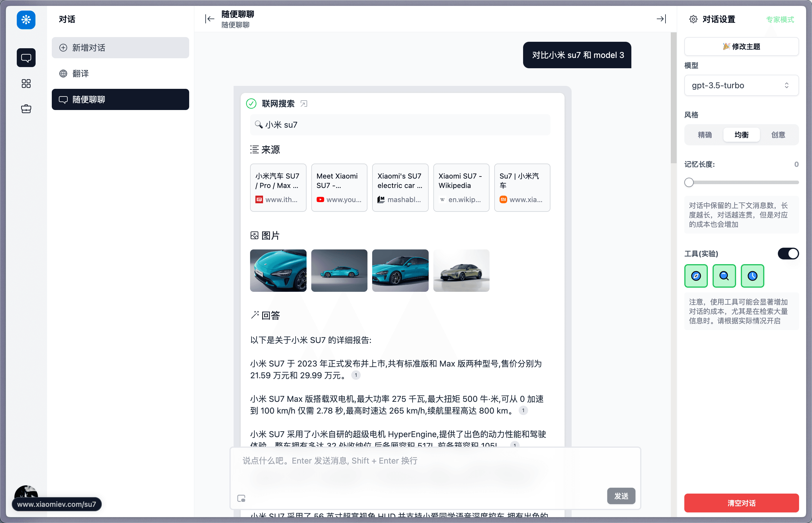
Task: Click the citation 1 badge after 29.99 万元
Action: 356,375
